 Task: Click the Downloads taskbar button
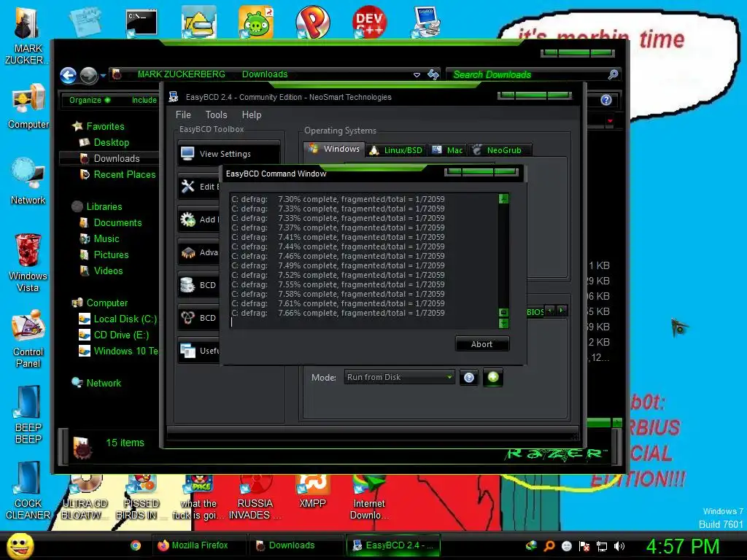pyautogui.click(x=295, y=545)
